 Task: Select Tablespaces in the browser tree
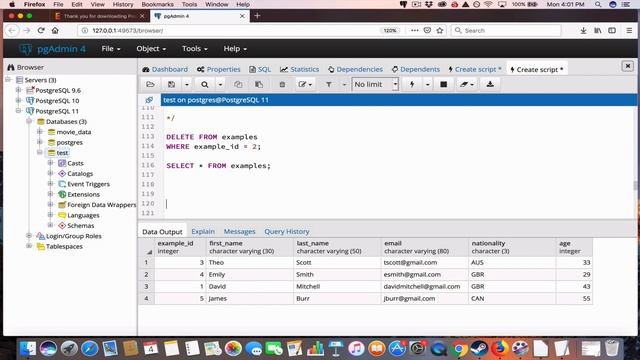[x=64, y=247]
